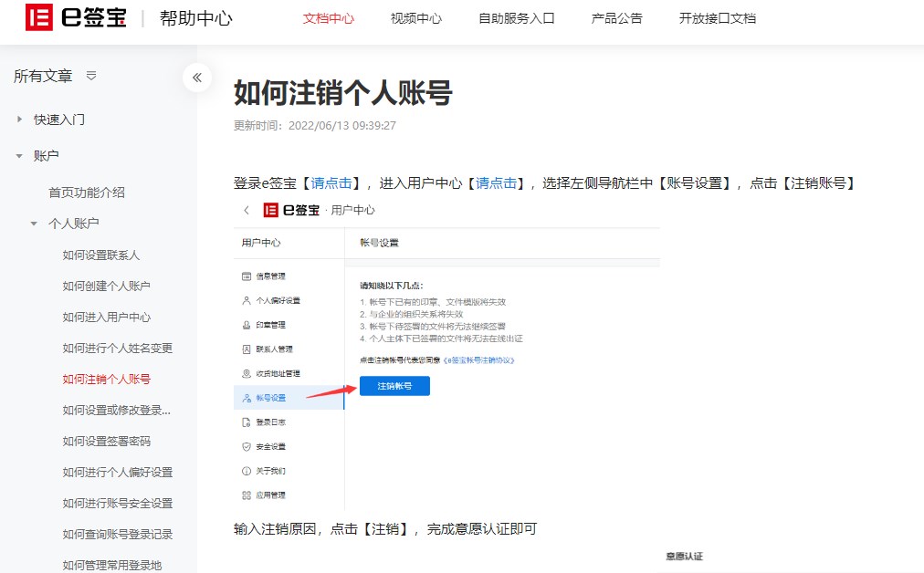Select 如何注销个人账号 in sidebar
This screenshot has height=573, width=924.
(x=106, y=380)
